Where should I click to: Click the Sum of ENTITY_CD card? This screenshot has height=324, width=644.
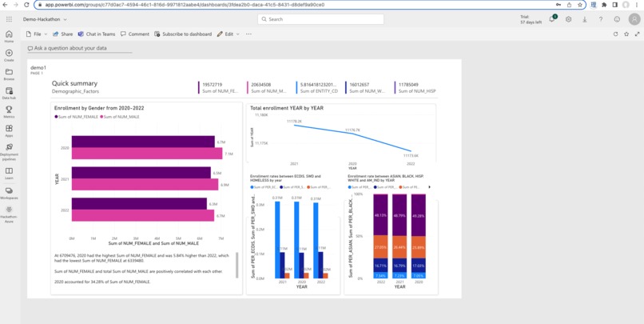(x=316, y=87)
